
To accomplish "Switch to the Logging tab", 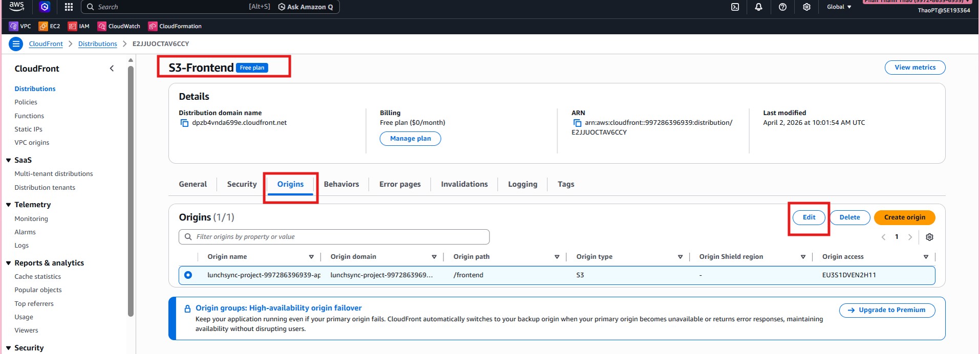I will (523, 184).
